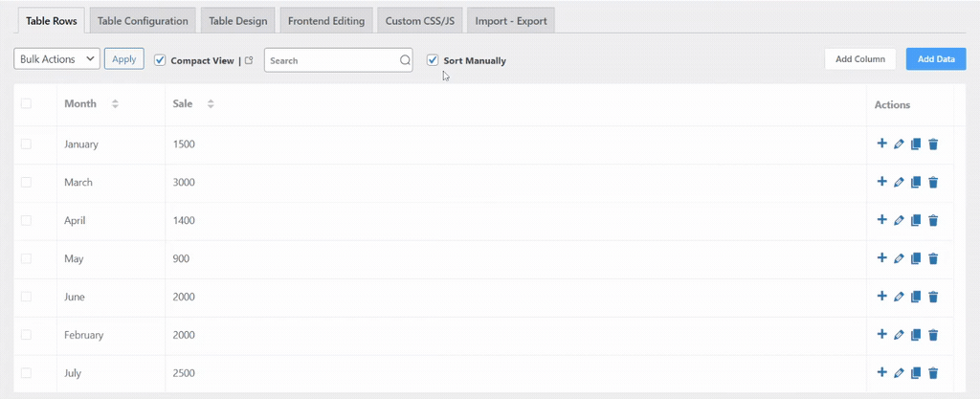This screenshot has width=980, height=399.
Task: Add a row after the June row
Action: coord(881,296)
